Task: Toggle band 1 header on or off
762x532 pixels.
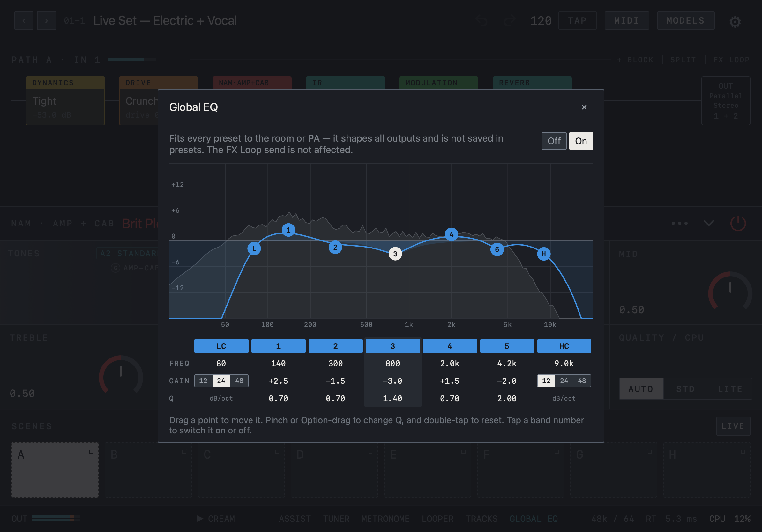Action: (x=278, y=346)
